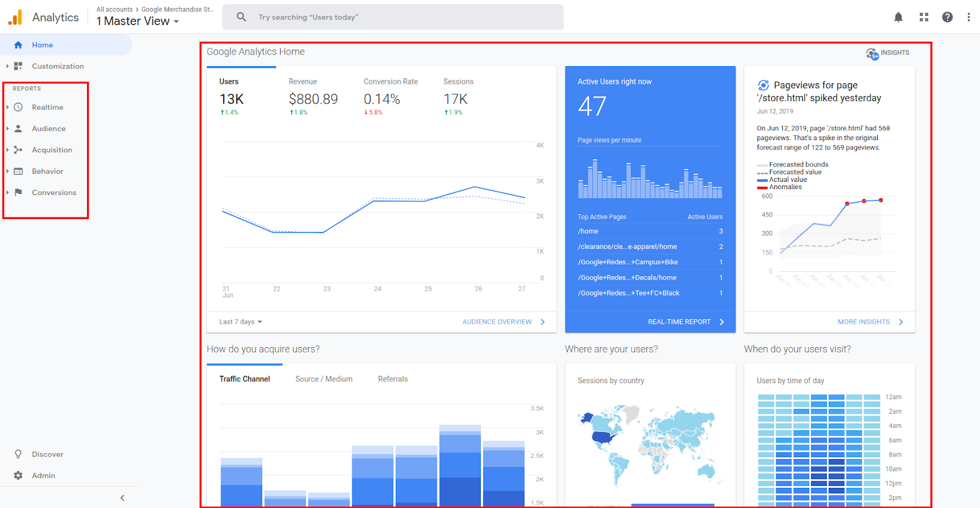Expand the Conversions reports arrow

coord(7,192)
